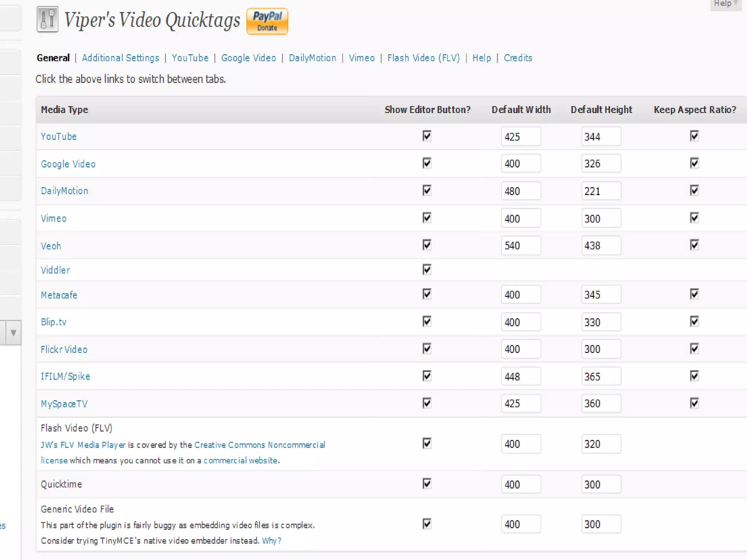The height and width of the screenshot is (560, 747).
Task: Open the Help dropdown at top right
Action: [725, 4]
